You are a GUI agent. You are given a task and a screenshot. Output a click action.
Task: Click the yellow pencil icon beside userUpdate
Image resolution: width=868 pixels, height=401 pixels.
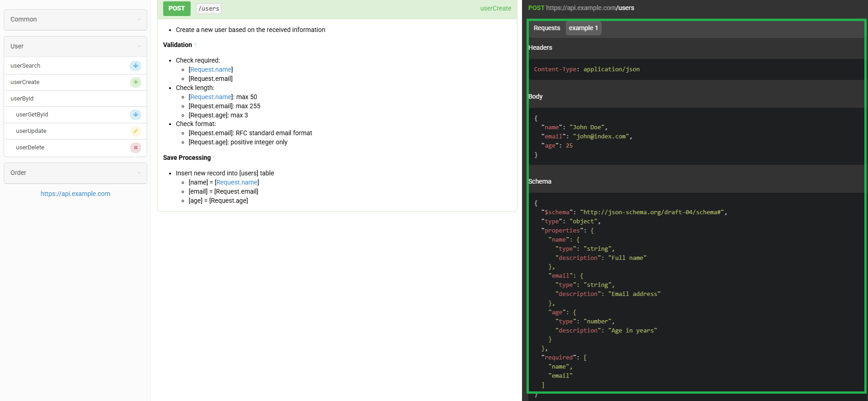(x=135, y=131)
